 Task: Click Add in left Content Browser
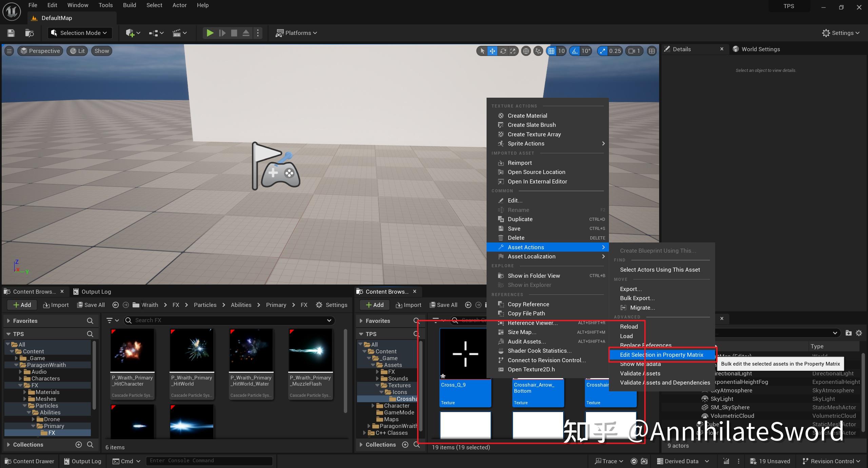tap(22, 305)
